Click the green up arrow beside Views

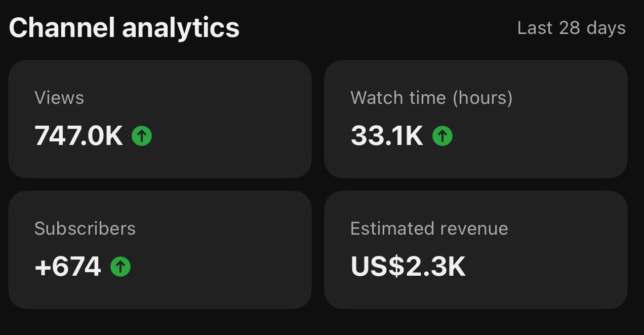[x=142, y=136]
